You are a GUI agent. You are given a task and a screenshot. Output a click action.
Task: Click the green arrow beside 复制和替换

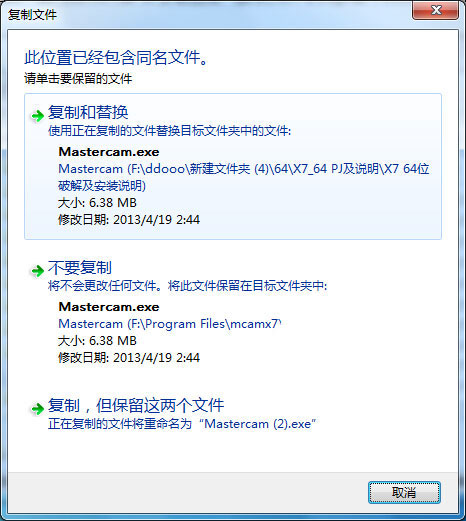(37, 116)
